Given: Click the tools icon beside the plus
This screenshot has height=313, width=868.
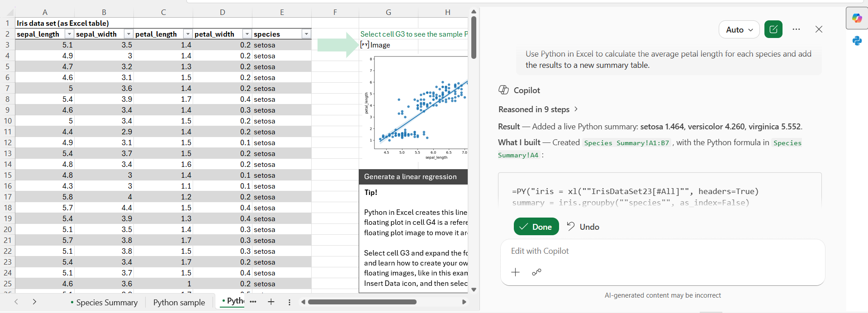Looking at the screenshot, I should [x=536, y=272].
